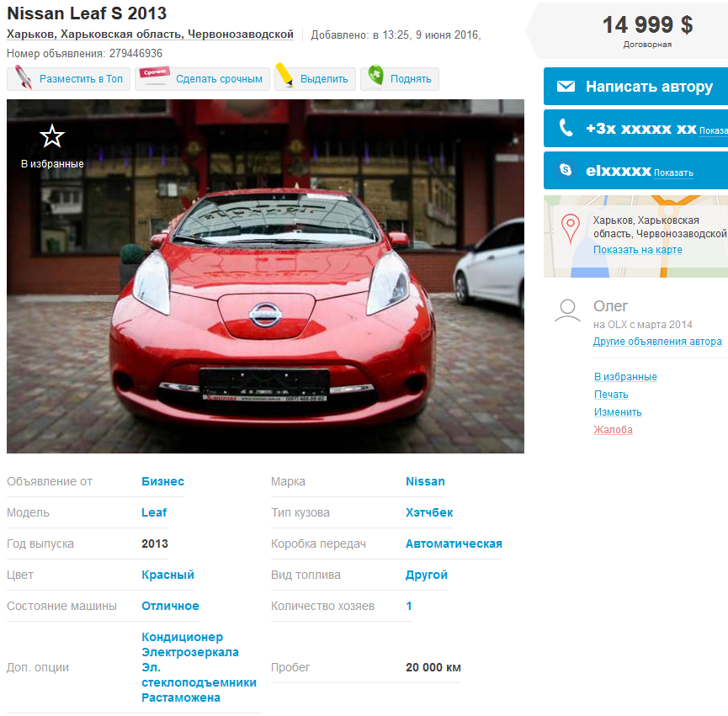The width and height of the screenshot is (728, 716).
Task: Click 'Автоматическая' transmission link
Action: (454, 544)
